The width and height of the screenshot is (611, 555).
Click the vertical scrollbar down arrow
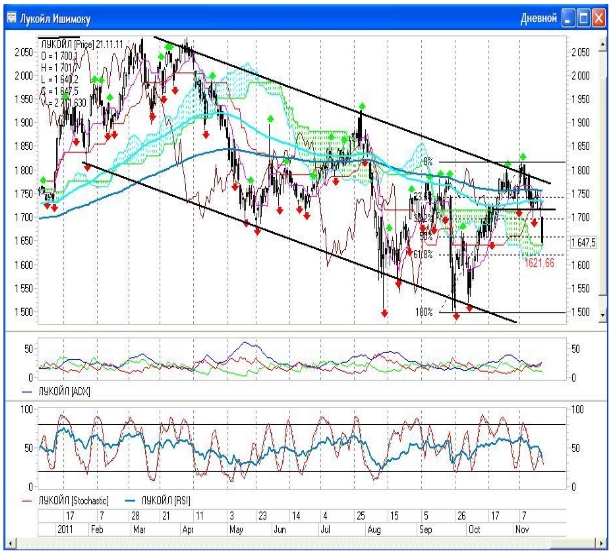pos(603,315)
